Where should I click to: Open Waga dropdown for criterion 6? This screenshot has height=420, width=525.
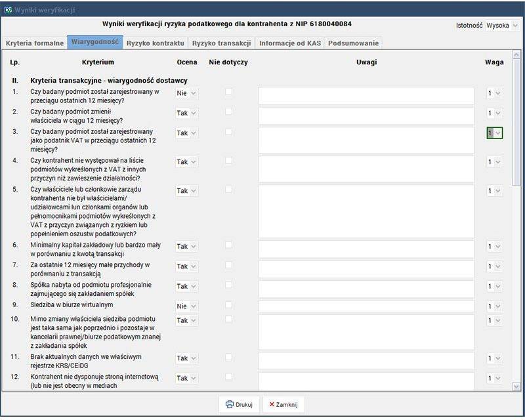(494, 247)
